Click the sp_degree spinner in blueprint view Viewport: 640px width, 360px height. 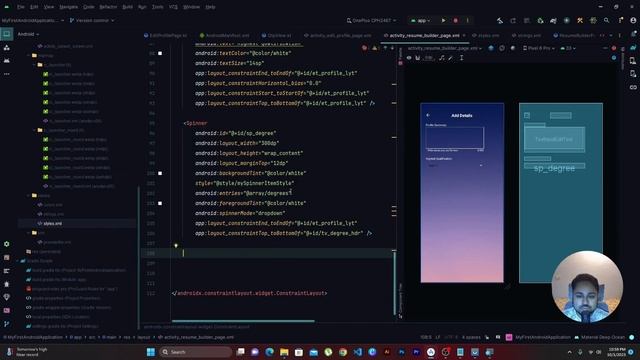tap(554, 167)
